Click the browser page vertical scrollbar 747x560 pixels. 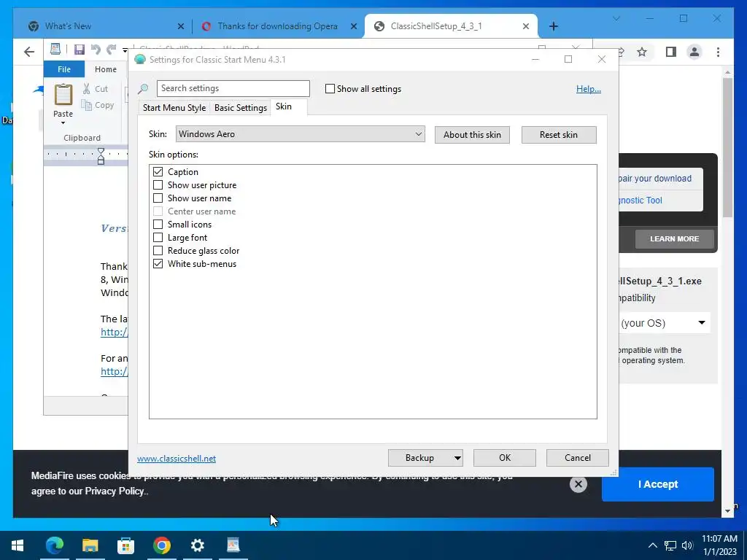[727, 147]
